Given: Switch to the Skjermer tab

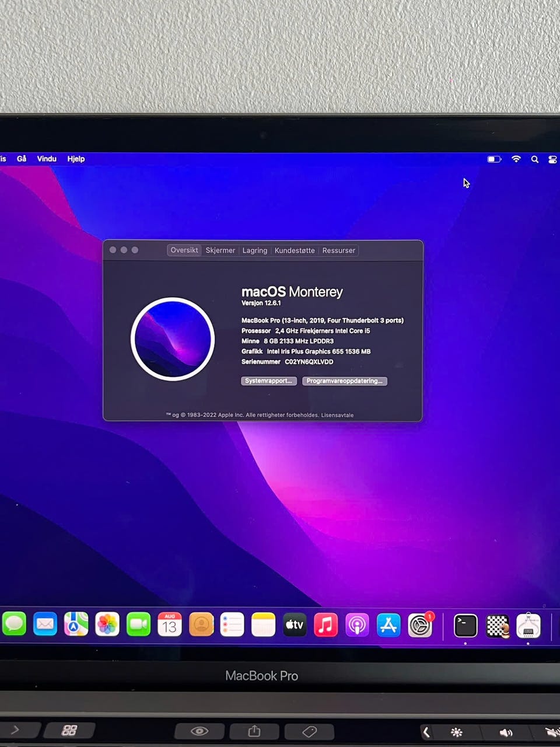Looking at the screenshot, I should [220, 250].
